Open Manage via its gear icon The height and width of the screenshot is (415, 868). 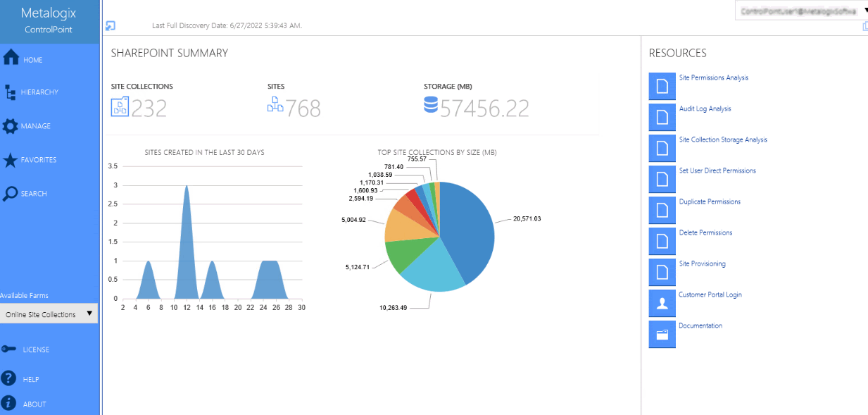11,126
